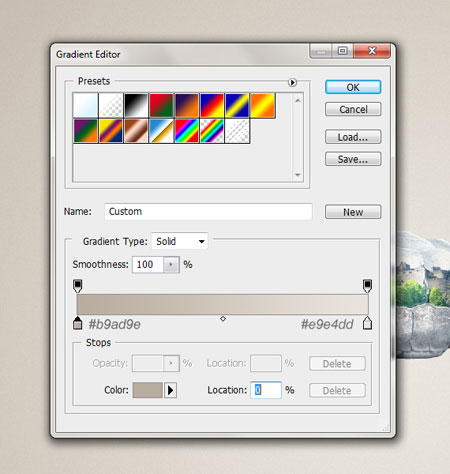The height and width of the screenshot is (474, 450).
Task: Select the Foreground to Background gradient preset
Action: point(86,105)
